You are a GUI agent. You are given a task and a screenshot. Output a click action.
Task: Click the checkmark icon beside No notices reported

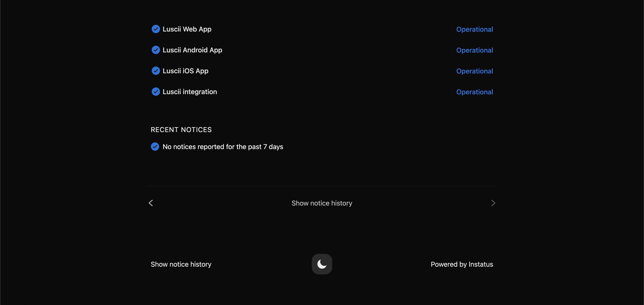(155, 147)
